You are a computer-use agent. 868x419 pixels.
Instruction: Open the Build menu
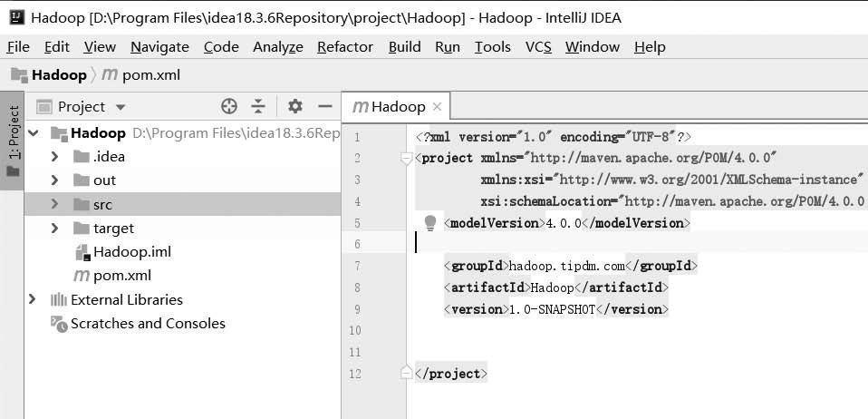tap(405, 47)
